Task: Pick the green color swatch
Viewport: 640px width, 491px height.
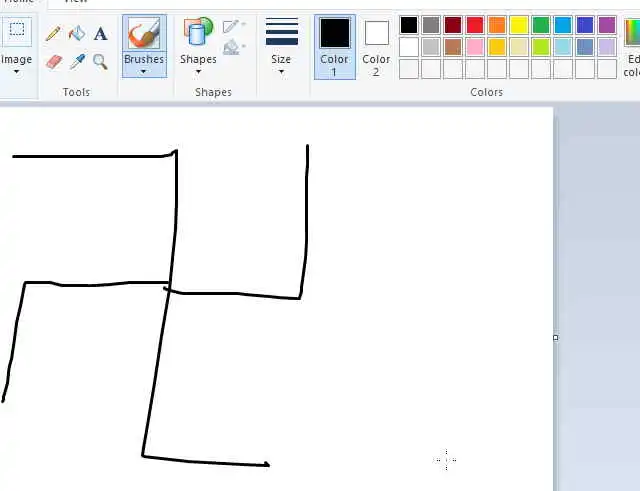Action: coord(541,25)
